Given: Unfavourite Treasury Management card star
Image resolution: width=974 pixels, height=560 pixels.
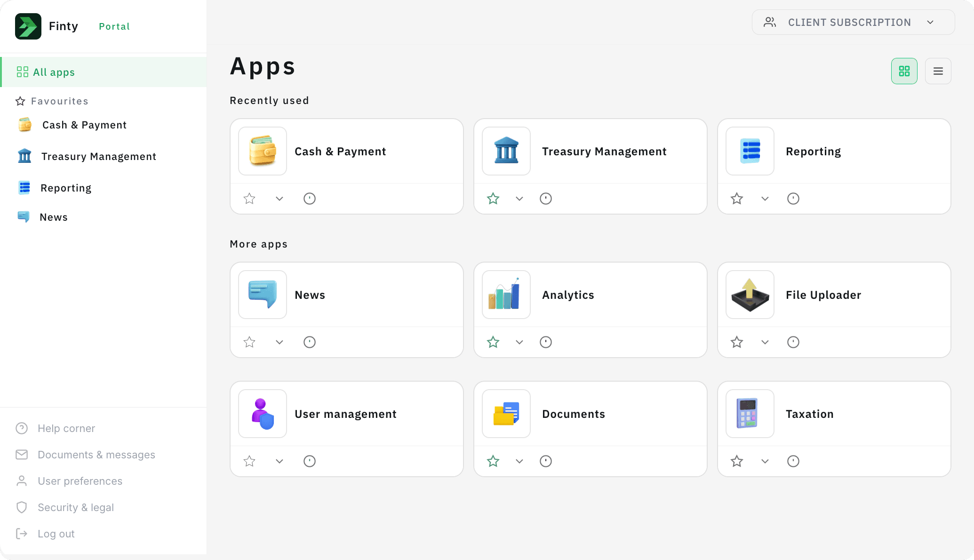Looking at the screenshot, I should [493, 199].
